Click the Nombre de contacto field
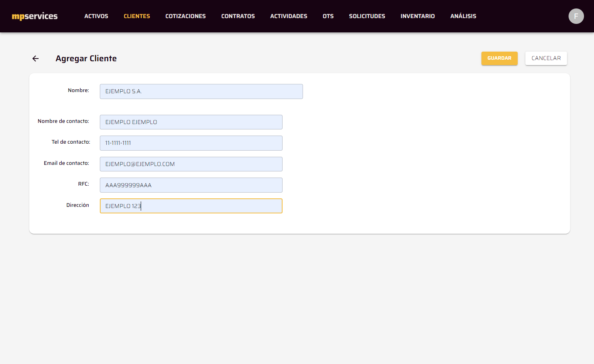The height and width of the screenshot is (364, 594). [x=191, y=122]
